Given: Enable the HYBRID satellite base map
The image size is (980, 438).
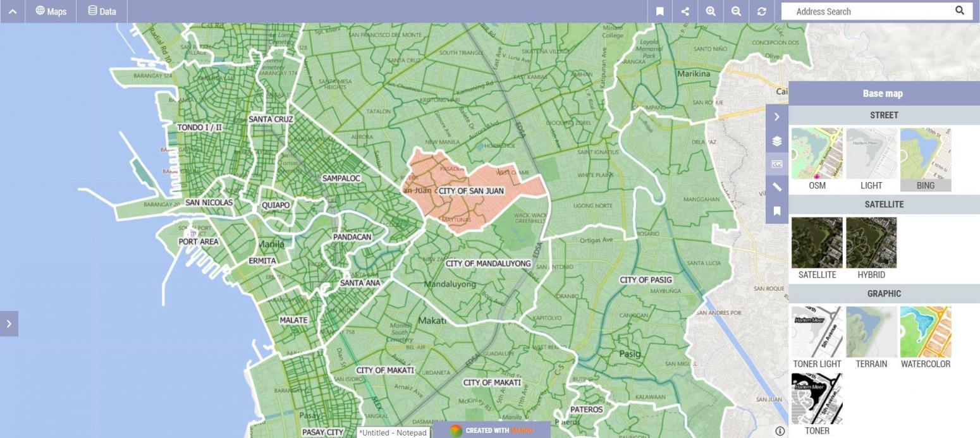Looking at the screenshot, I should tap(871, 243).
